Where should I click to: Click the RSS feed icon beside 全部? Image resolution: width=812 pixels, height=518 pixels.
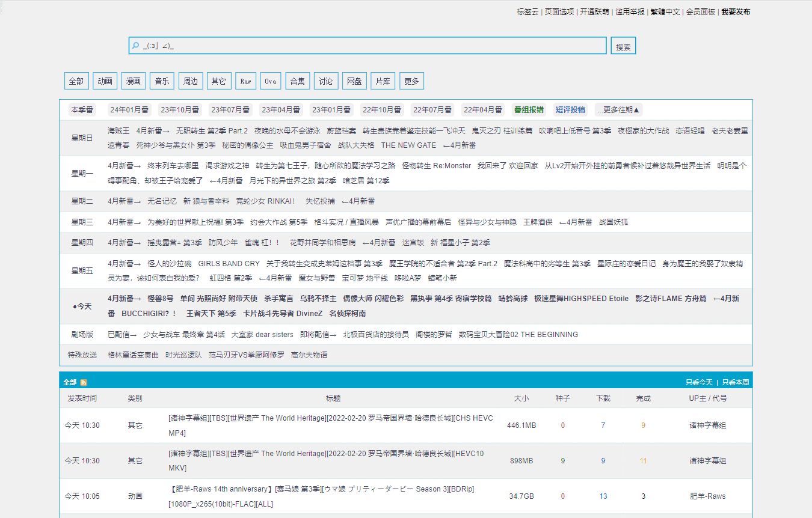tap(84, 383)
